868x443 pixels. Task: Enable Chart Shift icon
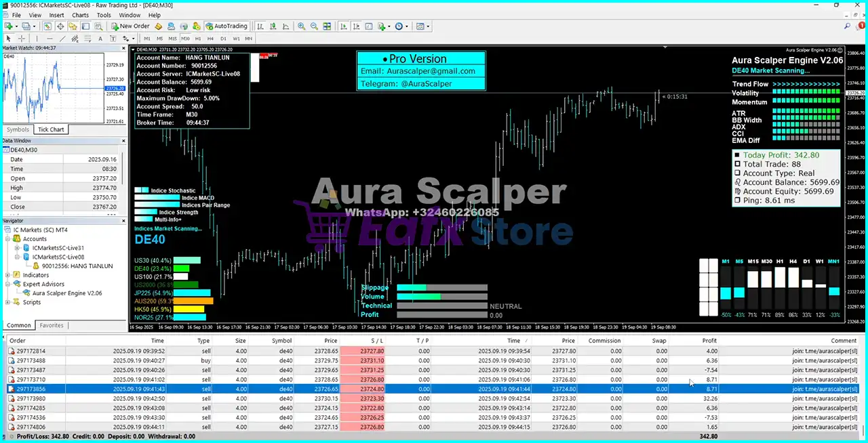tap(356, 26)
